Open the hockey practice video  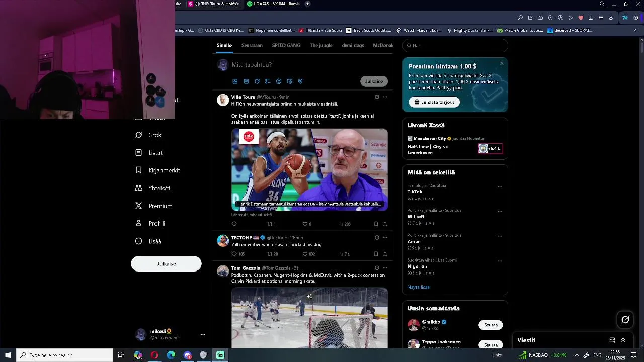click(x=309, y=318)
